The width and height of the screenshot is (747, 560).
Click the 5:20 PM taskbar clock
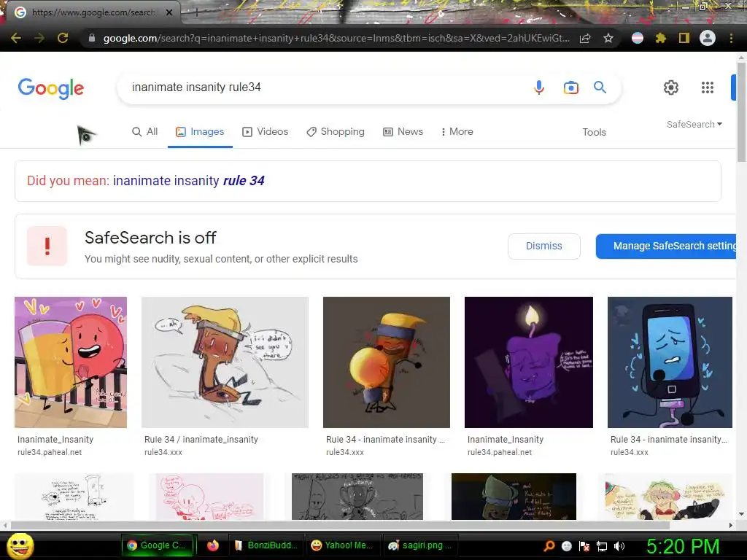[x=683, y=546]
